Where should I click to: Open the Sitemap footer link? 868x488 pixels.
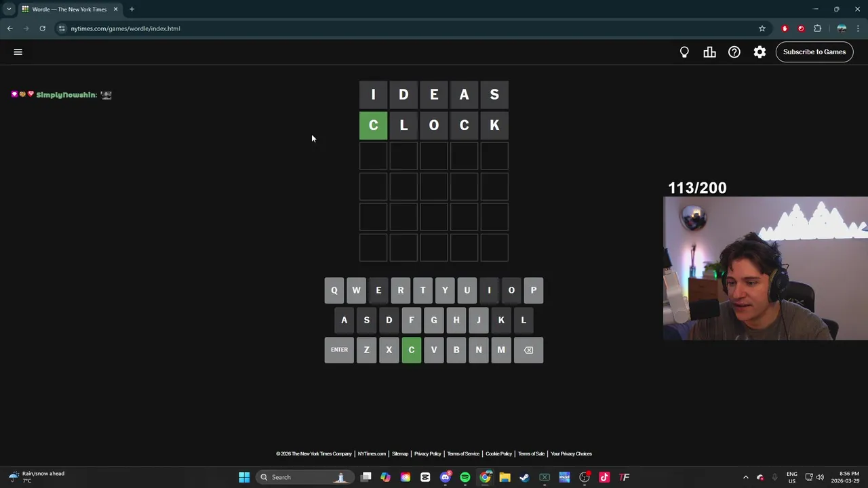pos(400,453)
